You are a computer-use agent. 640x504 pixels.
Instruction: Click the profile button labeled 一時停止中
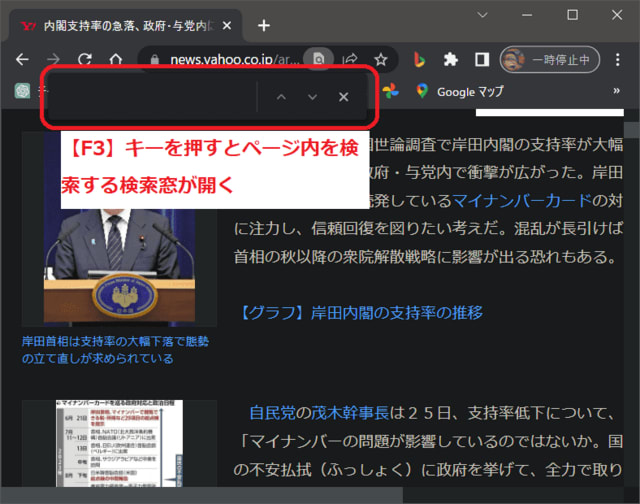point(551,60)
